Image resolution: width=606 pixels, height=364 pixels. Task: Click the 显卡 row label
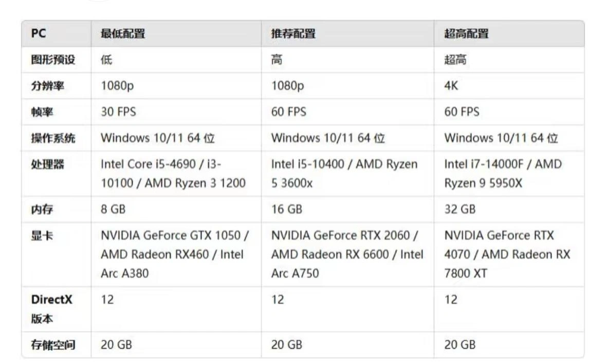tap(43, 236)
